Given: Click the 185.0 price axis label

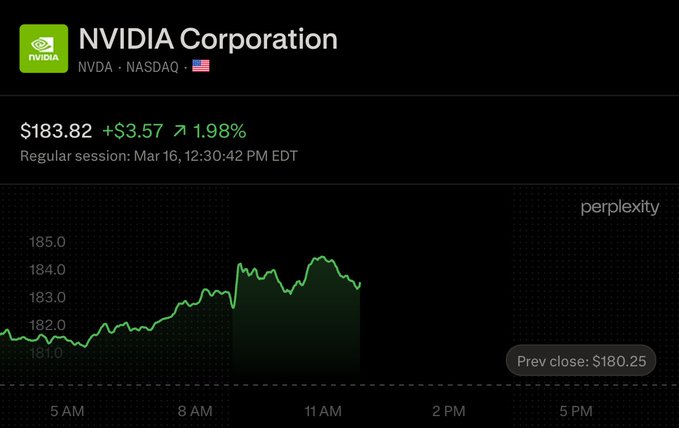Looking at the screenshot, I should pos(48,242).
